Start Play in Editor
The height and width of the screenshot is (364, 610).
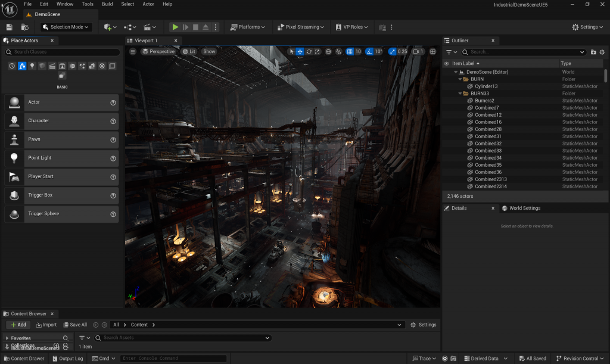[176, 27]
